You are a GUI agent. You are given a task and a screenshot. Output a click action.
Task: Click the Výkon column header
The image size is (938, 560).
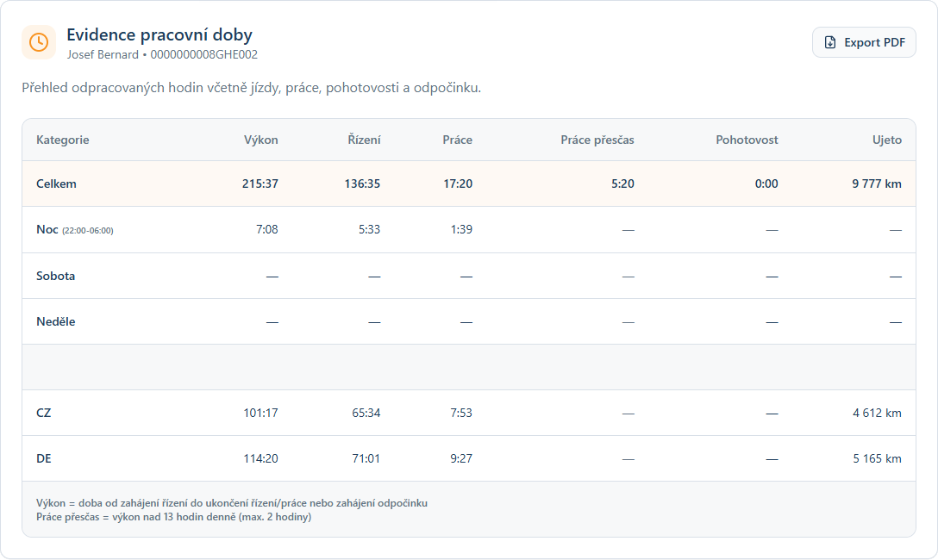click(x=261, y=140)
